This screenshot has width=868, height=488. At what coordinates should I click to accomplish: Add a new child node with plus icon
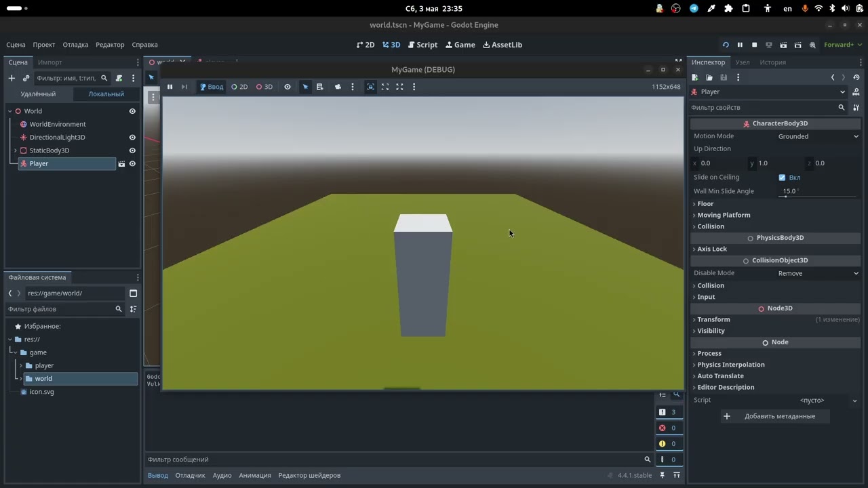pos(12,78)
